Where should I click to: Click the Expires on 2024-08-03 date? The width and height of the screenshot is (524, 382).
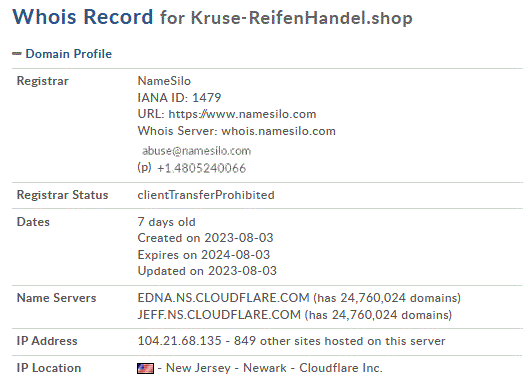tap(204, 255)
